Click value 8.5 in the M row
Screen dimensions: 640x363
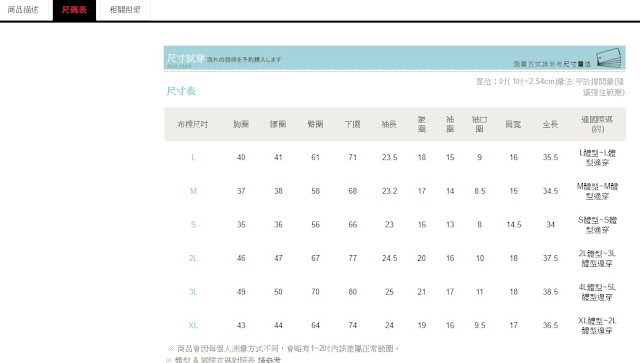[x=480, y=191]
